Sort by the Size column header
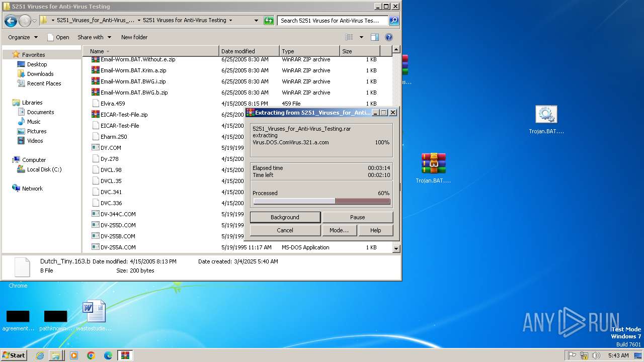This screenshot has width=644, height=362. click(x=360, y=51)
